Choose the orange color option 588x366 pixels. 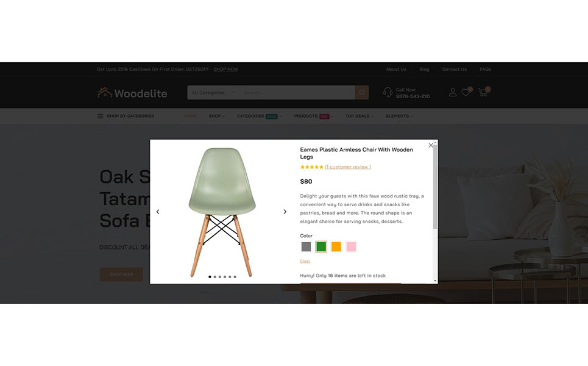click(336, 246)
